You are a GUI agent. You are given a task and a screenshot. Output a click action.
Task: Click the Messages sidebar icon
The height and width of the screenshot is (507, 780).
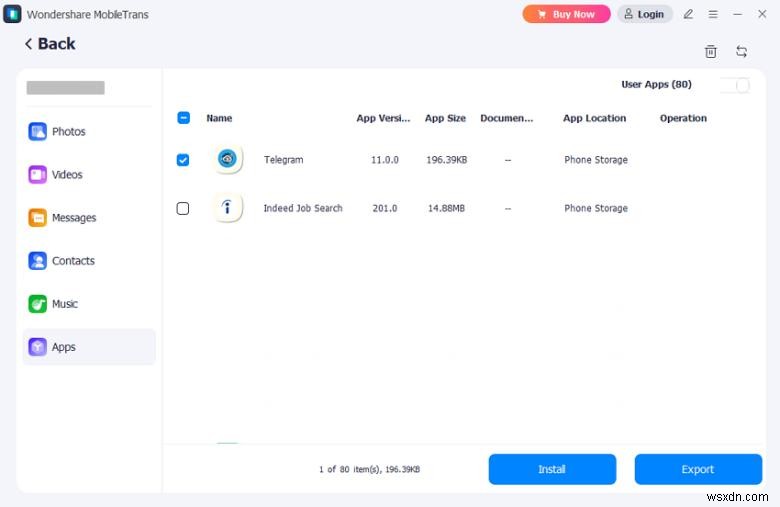pyautogui.click(x=37, y=217)
